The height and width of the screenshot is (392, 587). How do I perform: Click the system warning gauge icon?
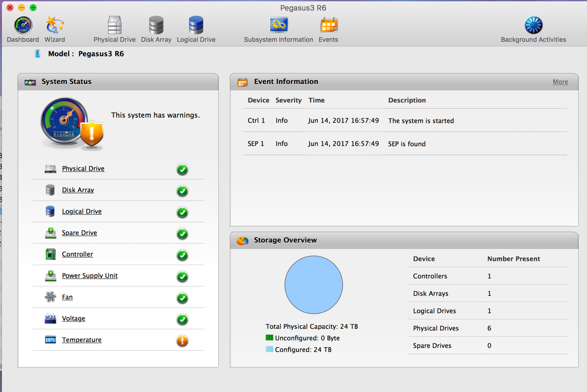71,123
